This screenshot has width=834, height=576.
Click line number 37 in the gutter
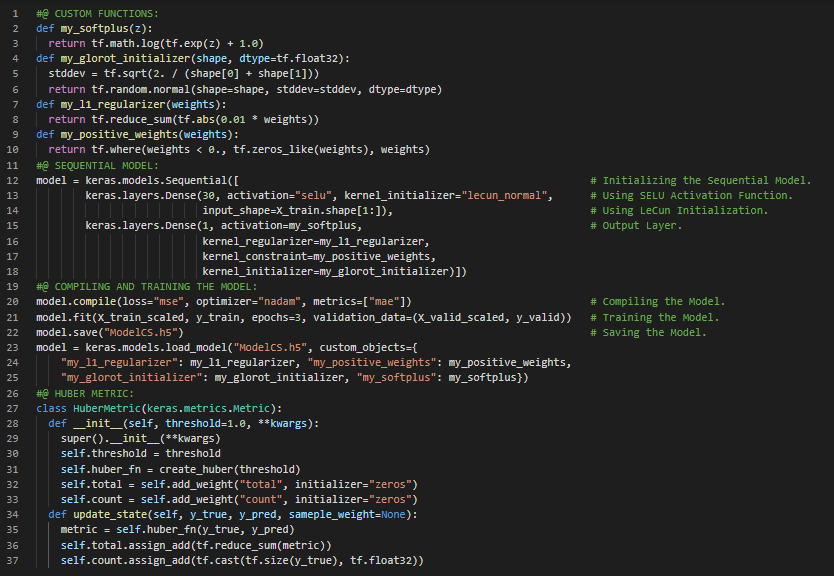[13, 562]
